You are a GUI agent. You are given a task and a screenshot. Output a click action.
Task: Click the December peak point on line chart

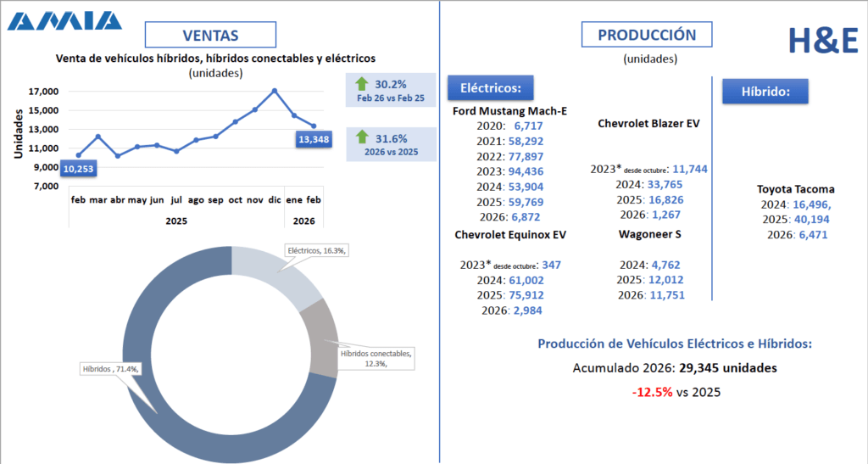click(275, 90)
